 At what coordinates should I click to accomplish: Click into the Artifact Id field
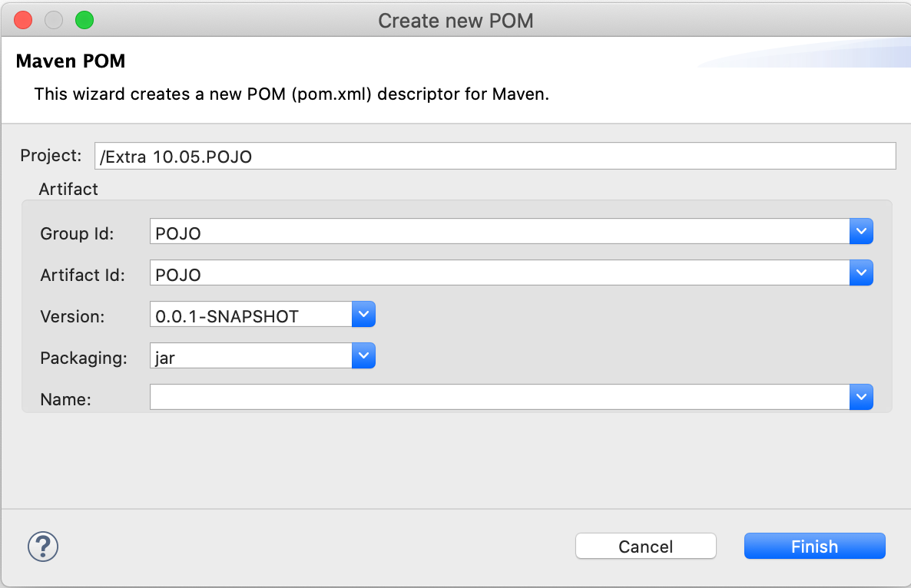coord(499,273)
